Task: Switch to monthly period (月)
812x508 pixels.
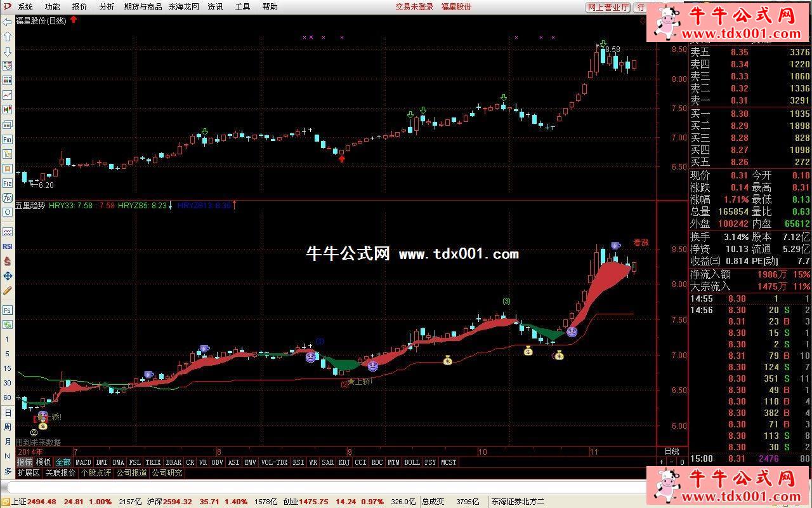Action: click(8, 442)
